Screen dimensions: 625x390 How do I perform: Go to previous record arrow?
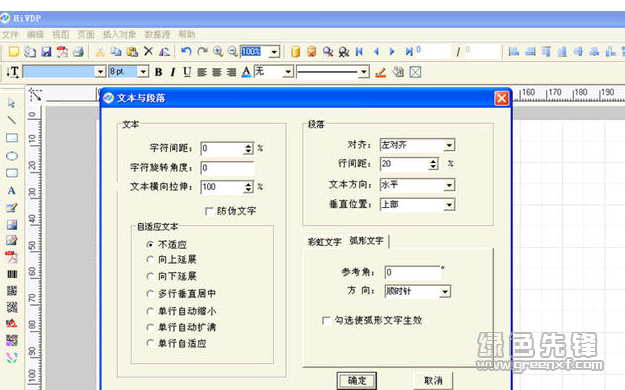point(376,51)
